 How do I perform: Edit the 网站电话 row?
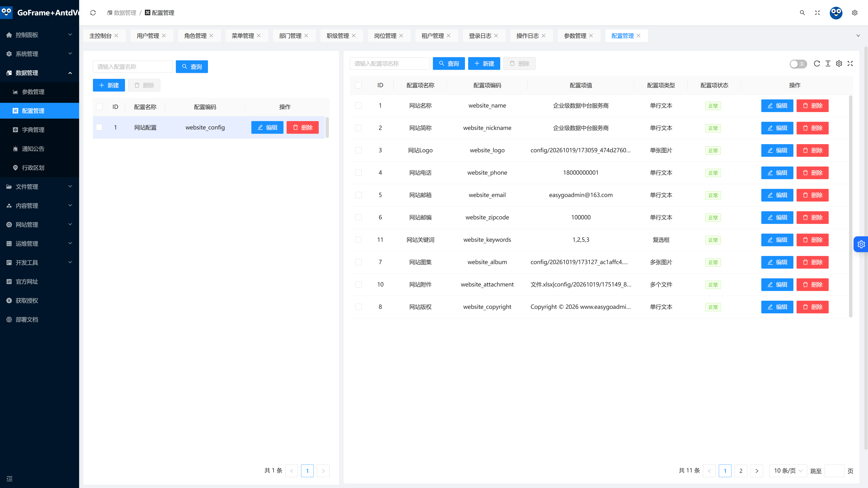coord(777,173)
